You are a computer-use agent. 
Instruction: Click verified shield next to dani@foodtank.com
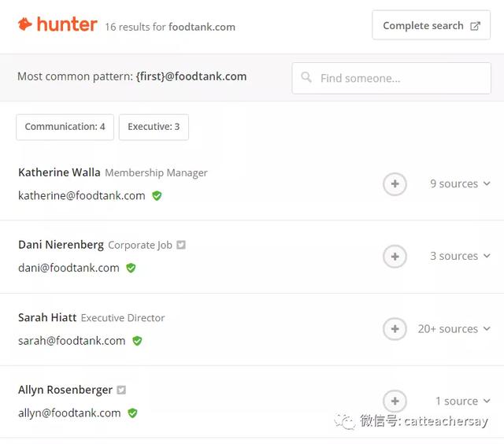click(131, 268)
